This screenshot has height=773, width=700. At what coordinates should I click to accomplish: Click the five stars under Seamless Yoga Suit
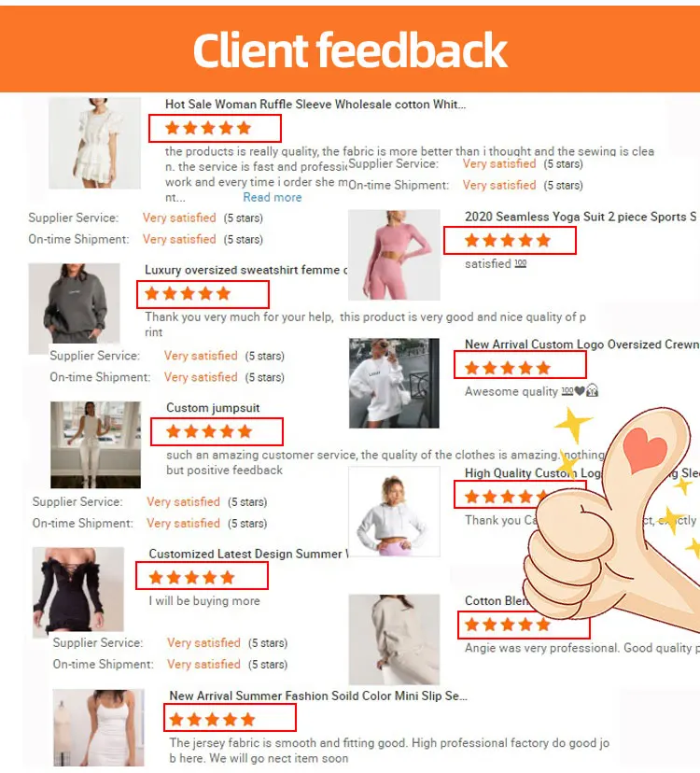(507, 241)
